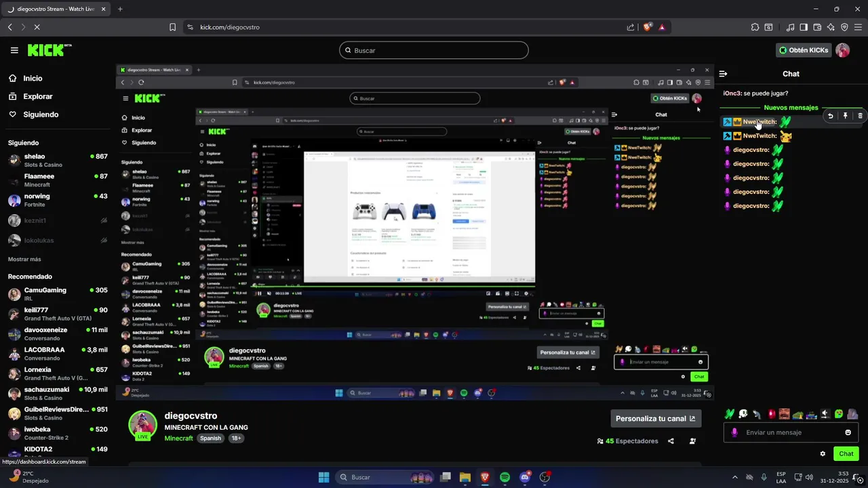This screenshot has width=868, height=488.
Task: Click the user icon beside the share icon
Action: click(692, 441)
